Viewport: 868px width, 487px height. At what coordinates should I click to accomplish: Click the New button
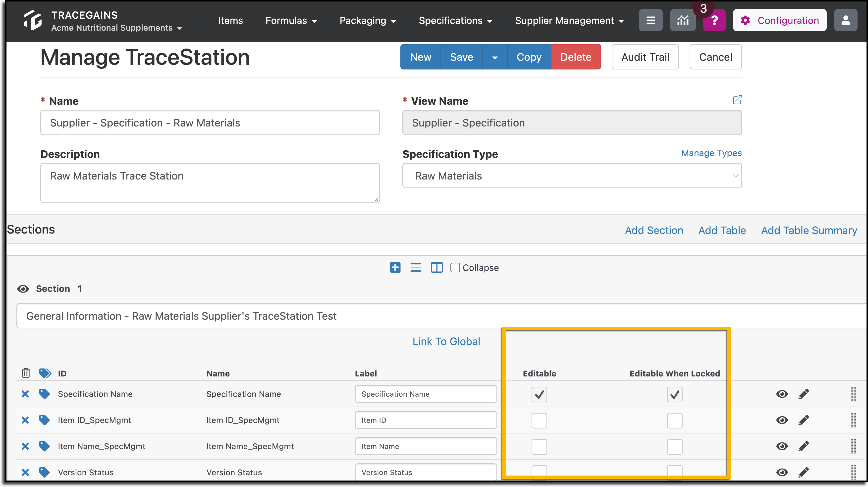pos(421,57)
